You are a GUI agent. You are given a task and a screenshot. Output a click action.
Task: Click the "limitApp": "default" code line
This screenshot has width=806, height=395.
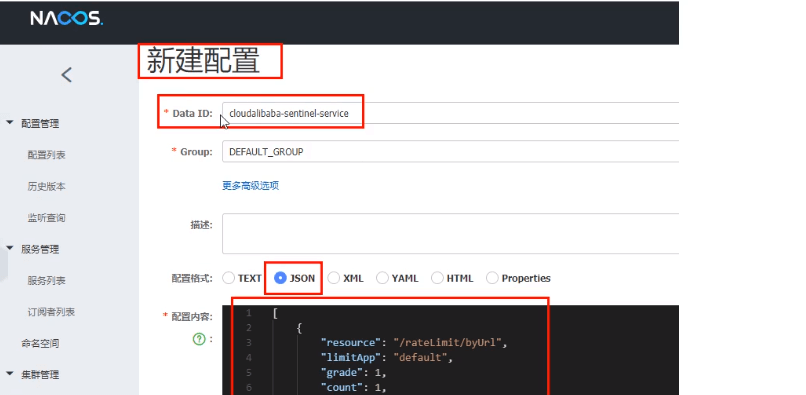(387, 357)
